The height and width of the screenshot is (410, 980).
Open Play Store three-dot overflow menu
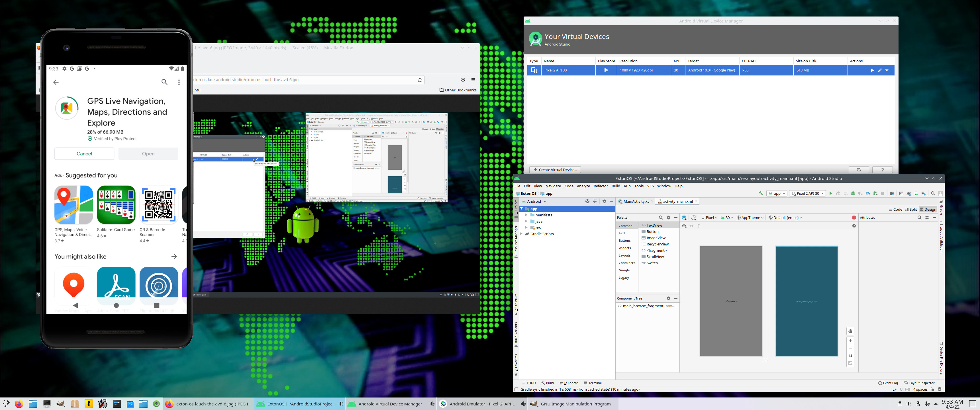point(179,82)
